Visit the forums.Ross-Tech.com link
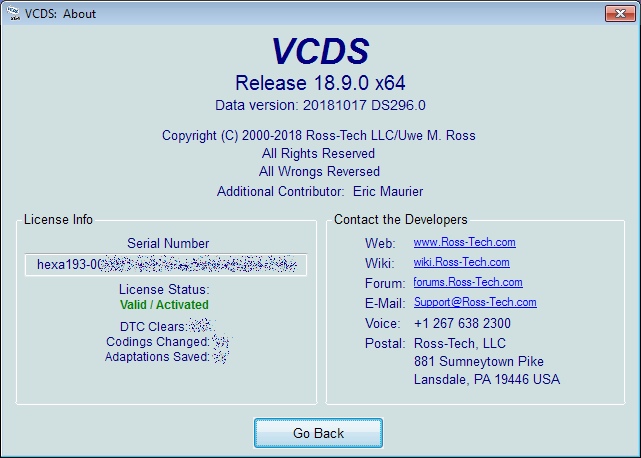The height and width of the screenshot is (458, 641). 468,282
